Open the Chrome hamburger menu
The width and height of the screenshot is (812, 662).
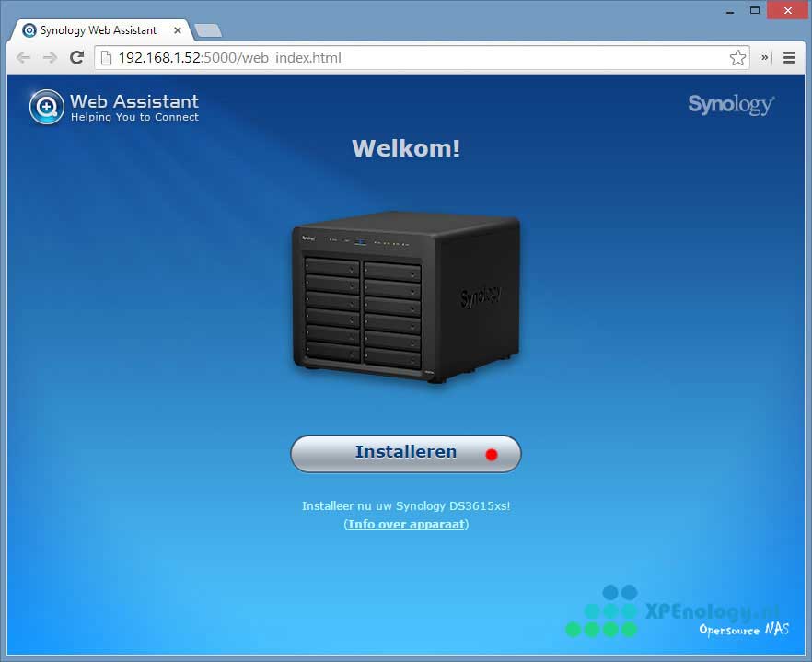tap(789, 57)
